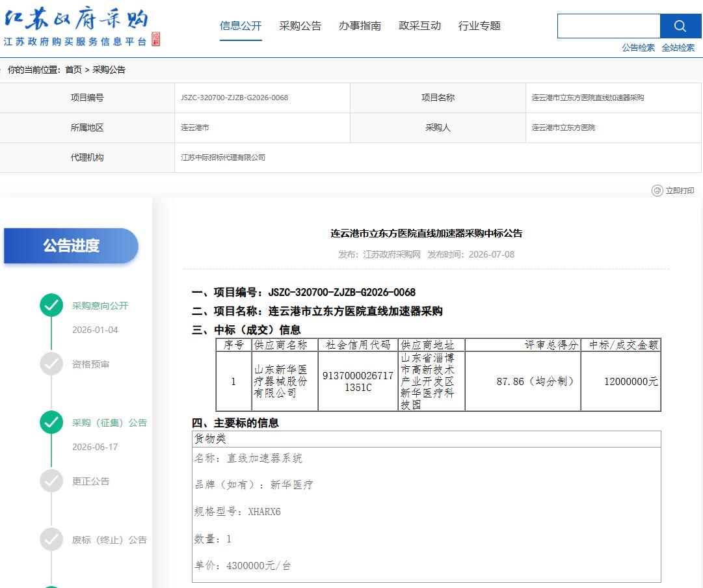Click the 评审总得分 column header
Image resolution: width=703 pixels, height=588 pixels.
tap(523, 345)
